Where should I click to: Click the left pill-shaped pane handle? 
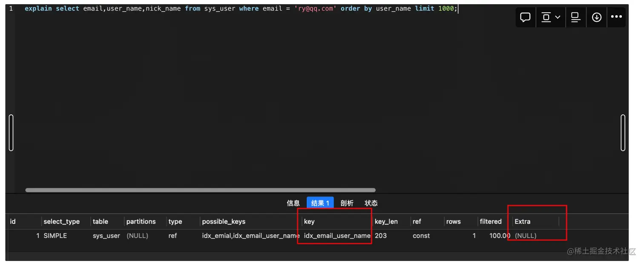click(11, 133)
